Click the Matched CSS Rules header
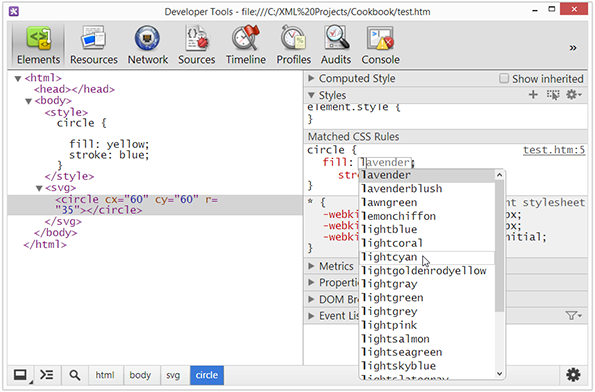This screenshot has width=595, height=392. (445, 137)
